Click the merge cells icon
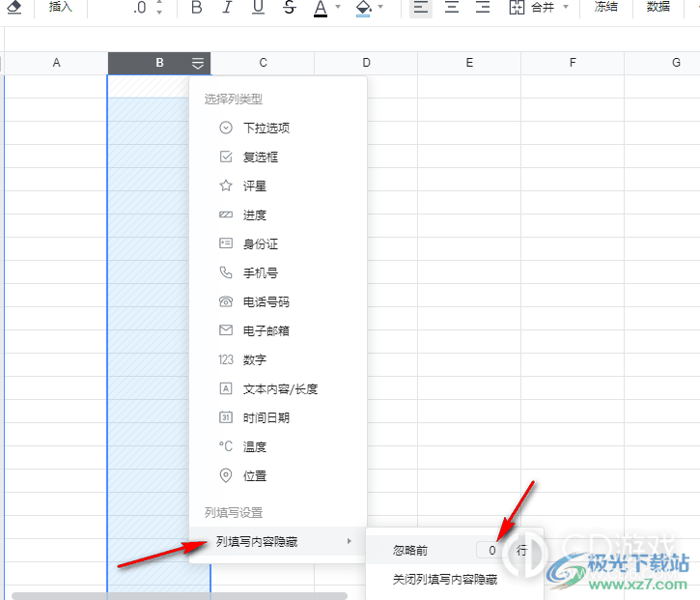 point(517,8)
